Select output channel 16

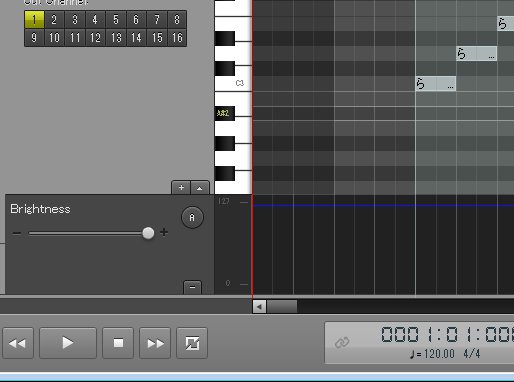tap(177, 38)
